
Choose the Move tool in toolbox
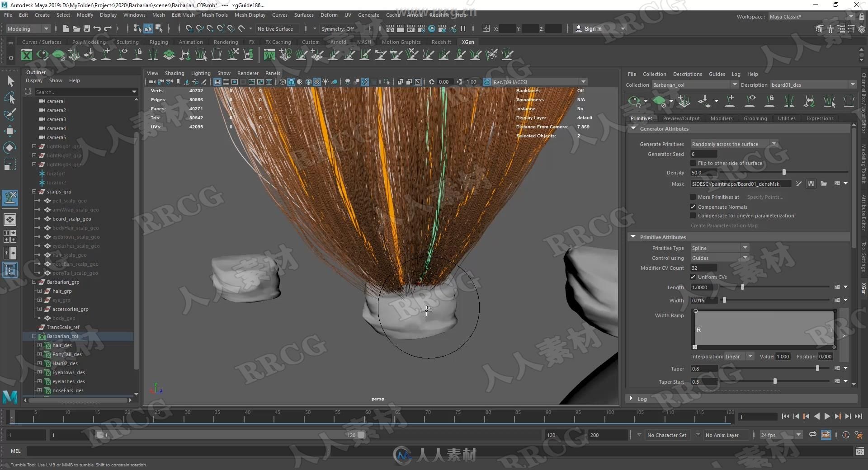10,132
